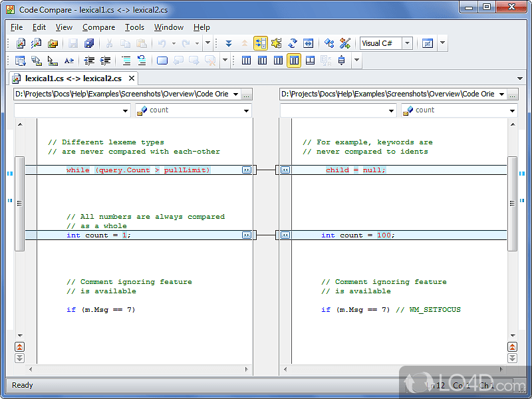The height and width of the screenshot is (399, 532).
Task: Click the toggle bookmark blue rectangle icon
Action: point(162,61)
